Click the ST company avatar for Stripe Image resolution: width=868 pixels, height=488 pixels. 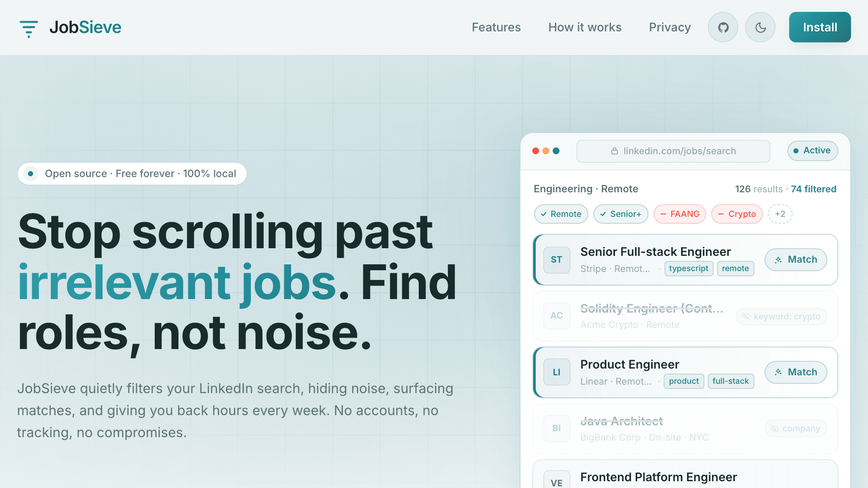[556, 260]
